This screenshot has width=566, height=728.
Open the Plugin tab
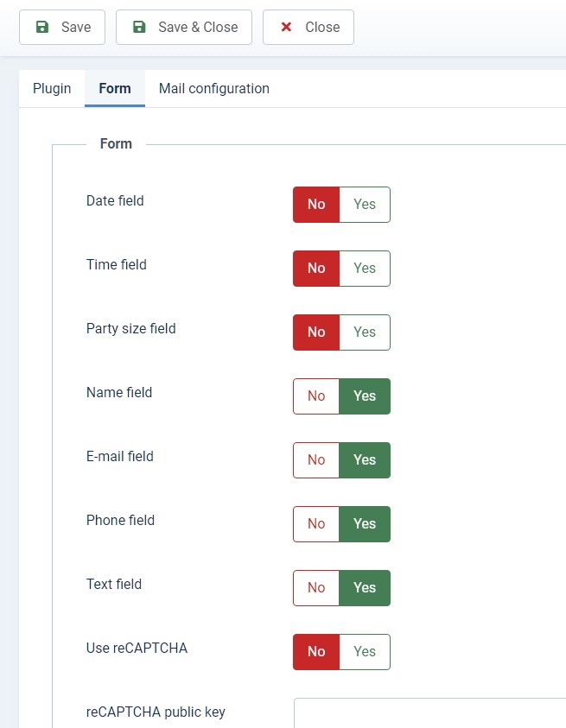(x=52, y=89)
